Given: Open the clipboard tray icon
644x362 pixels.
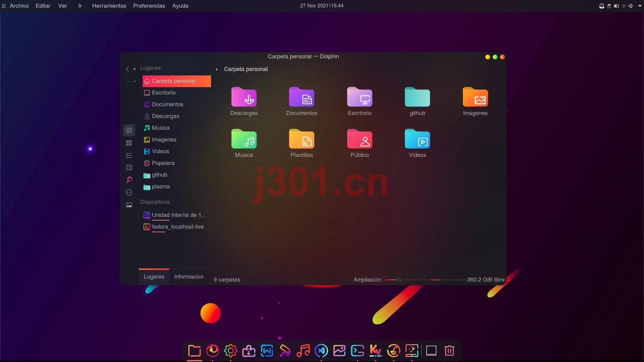Looking at the screenshot, I should [609, 6].
